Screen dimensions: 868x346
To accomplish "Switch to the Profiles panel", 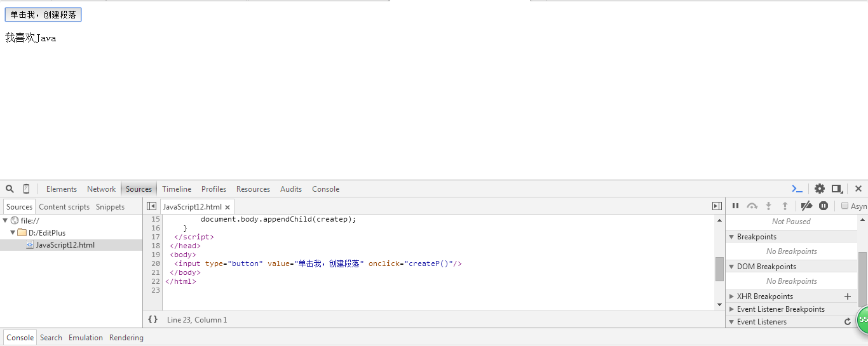I will [214, 189].
